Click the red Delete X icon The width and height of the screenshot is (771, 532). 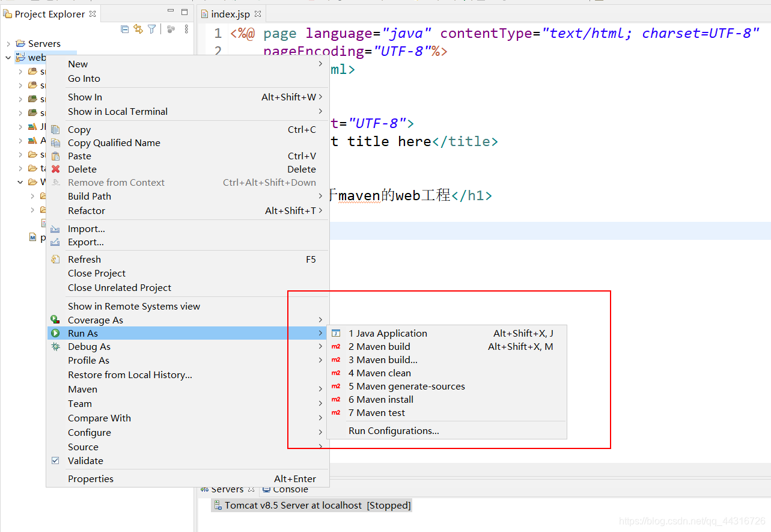[x=55, y=170]
